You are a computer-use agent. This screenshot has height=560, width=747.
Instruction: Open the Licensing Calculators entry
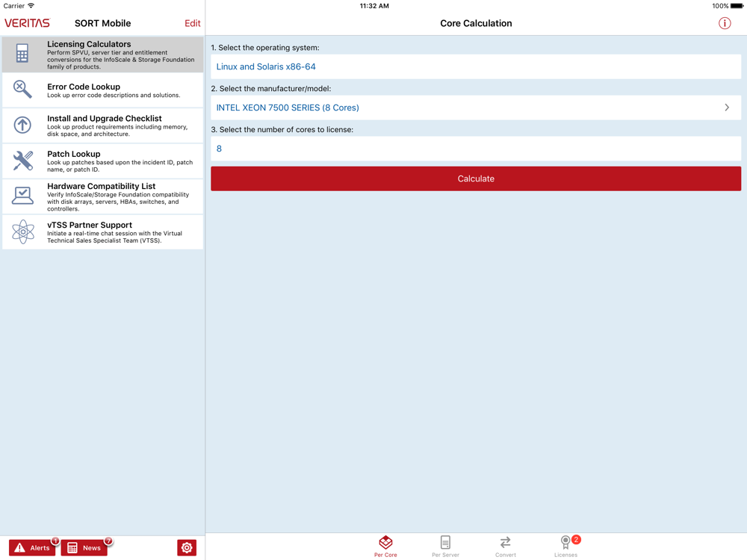tap(103, 55)
